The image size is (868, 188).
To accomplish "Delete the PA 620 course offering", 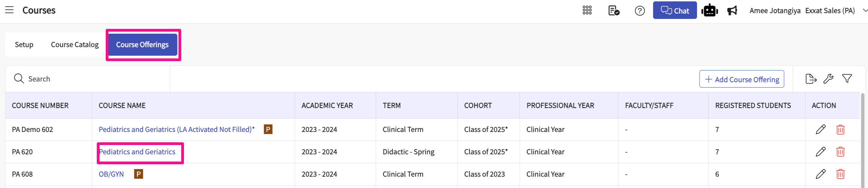I will [x=840, y=152].
